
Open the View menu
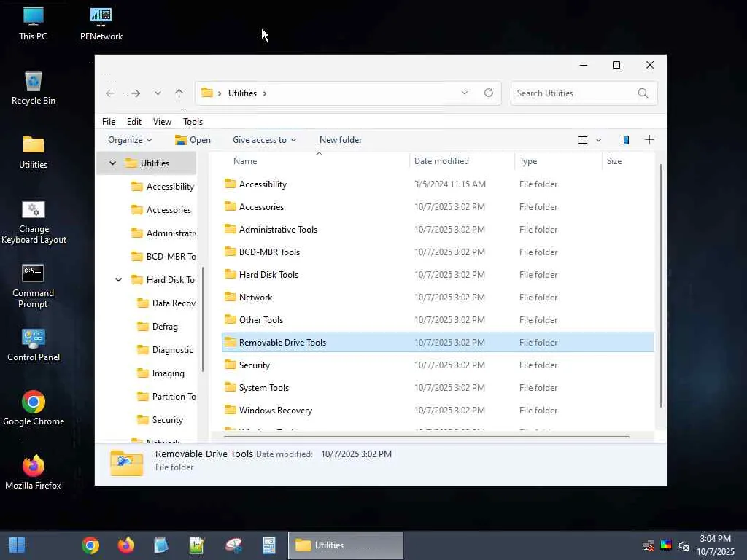click(162, 122)
